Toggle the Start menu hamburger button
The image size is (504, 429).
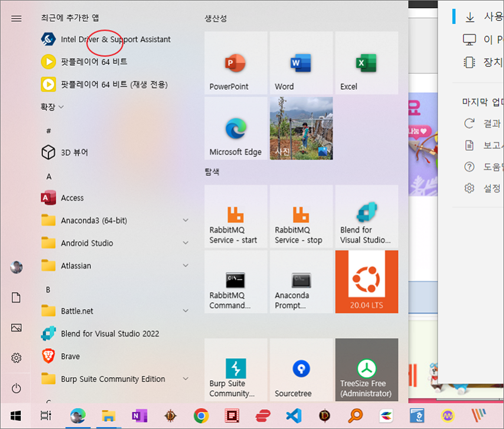coord(16,19)
